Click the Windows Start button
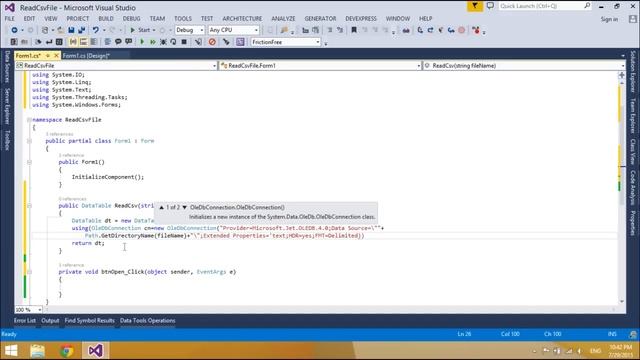Image resolution: width=640 pixels, height=360 pixels. [x=11, y=351]
